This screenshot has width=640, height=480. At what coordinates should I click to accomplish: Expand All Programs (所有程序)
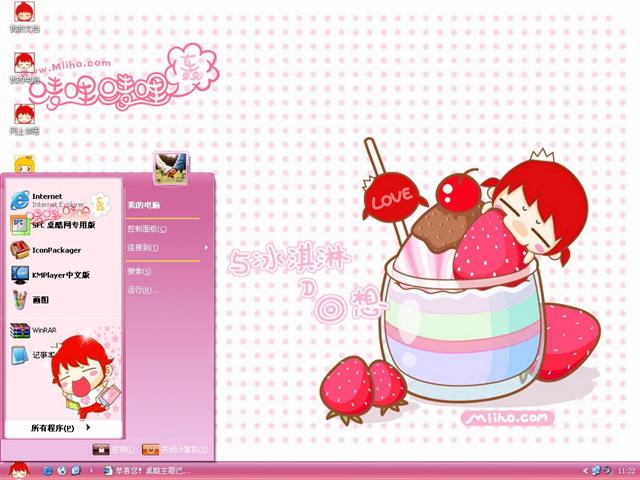pyautogui.click(x=61, y=428)
